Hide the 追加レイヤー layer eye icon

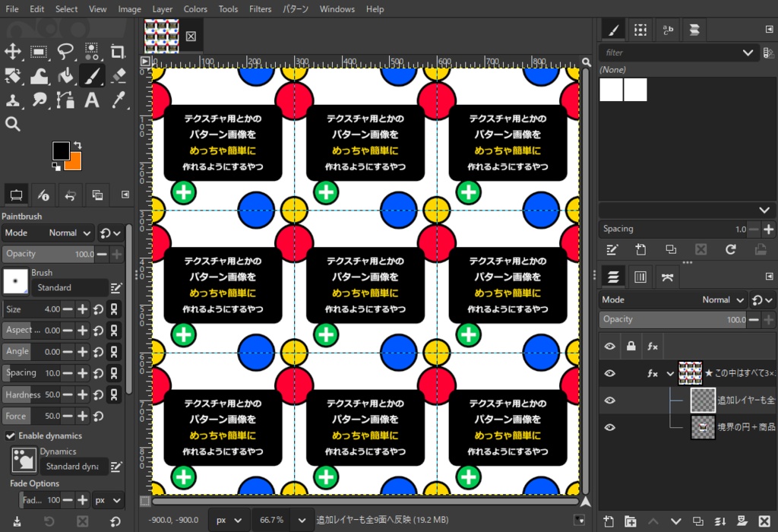pyautogui.click(x=610, y=400)
